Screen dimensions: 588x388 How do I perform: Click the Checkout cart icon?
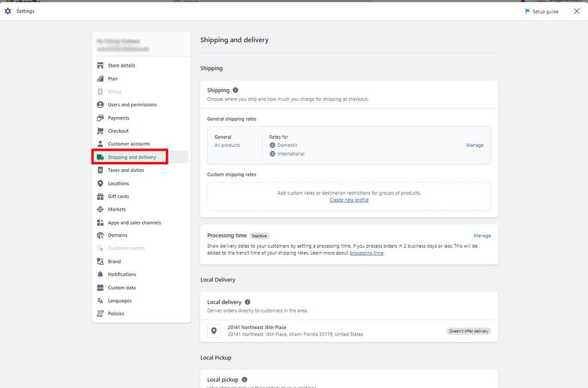point(100,131)
